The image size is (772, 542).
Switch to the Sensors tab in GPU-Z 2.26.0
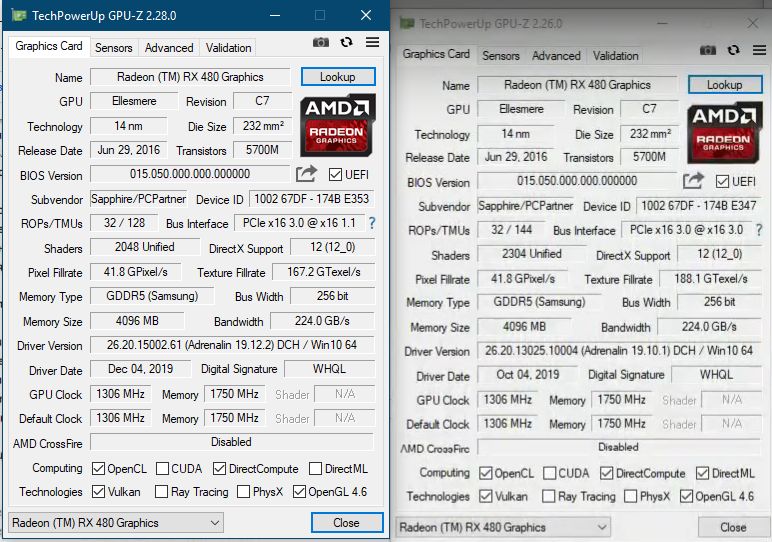501,56
